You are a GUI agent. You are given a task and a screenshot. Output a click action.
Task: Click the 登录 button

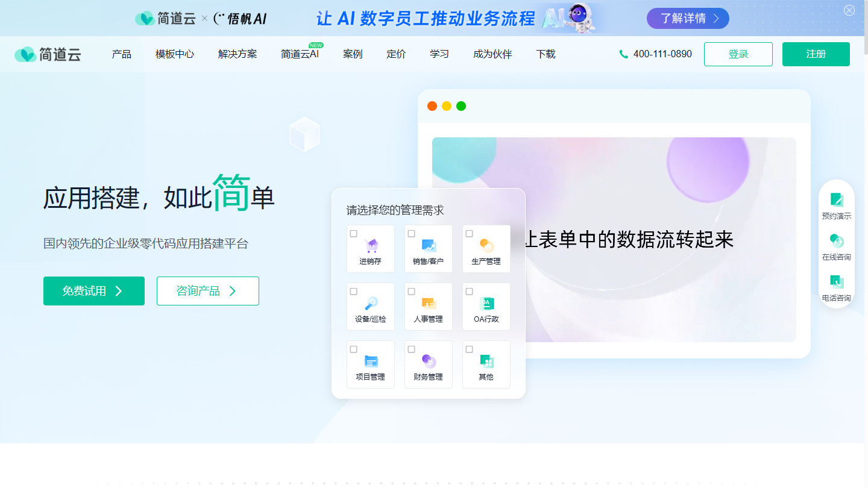(738, 54)
